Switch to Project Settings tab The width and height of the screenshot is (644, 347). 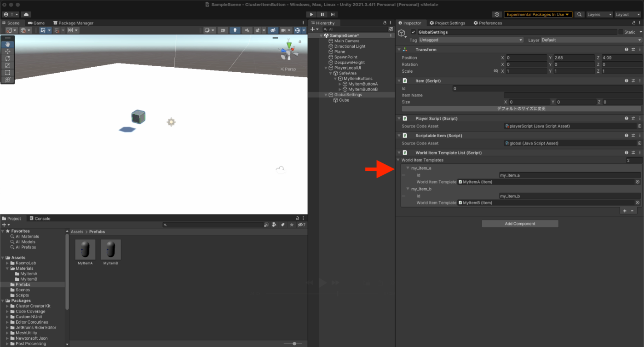pyautogui.click(x=447, y=23)
